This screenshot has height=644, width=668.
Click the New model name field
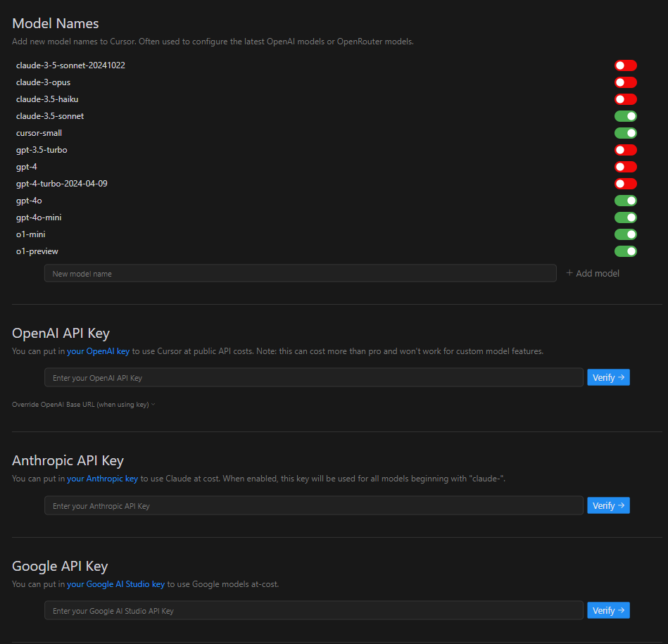click(300, 273)
